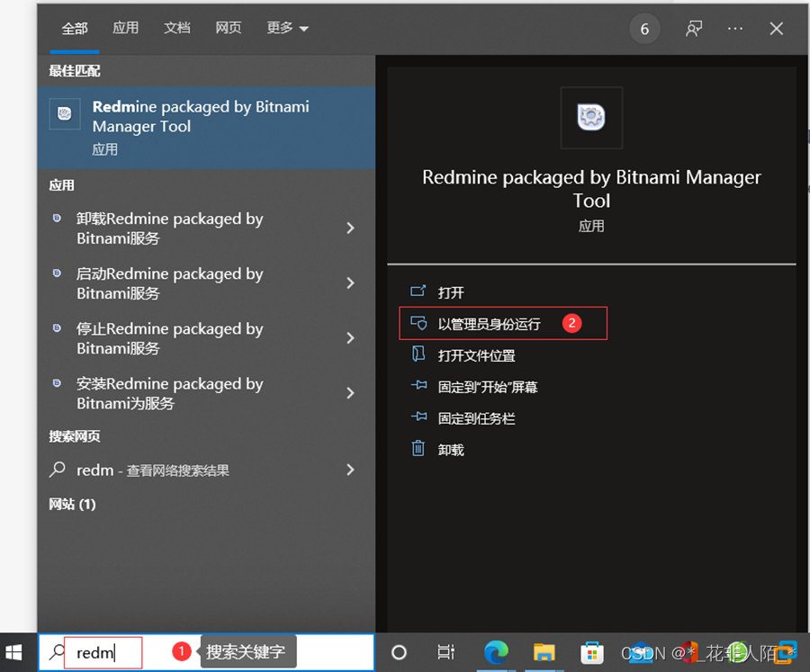Image resolution: width=810 pixels, height=672 pixels.
Task: Open the ellipsis options menu in search header
Action: pyautogui.click(x=734, y=28)
